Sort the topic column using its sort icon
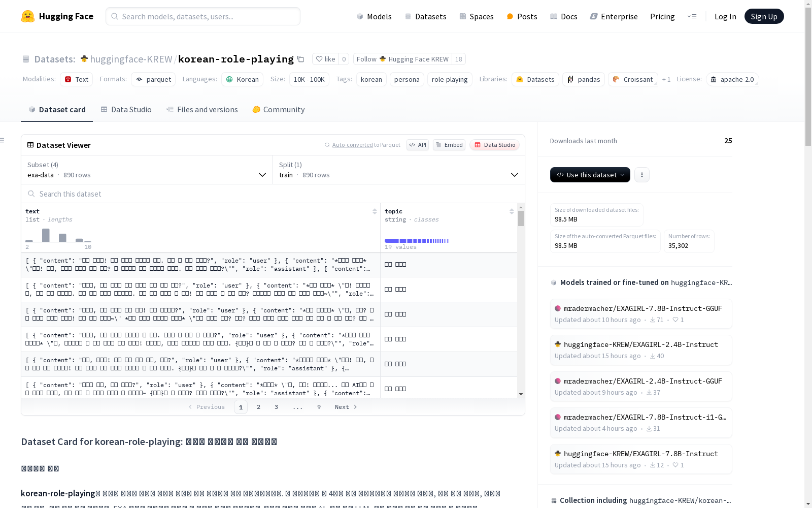This screenshot has width=812, height=508. pos(512,211)
